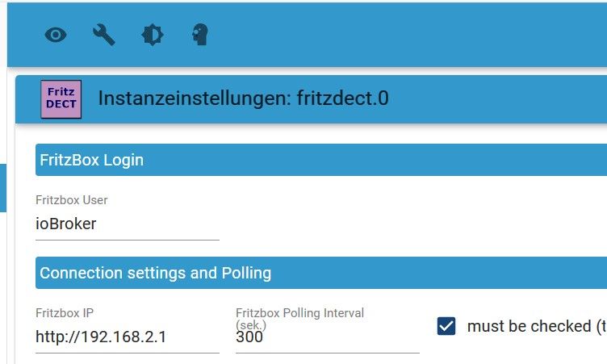
Task: Click the Fritz DECT adapter logo
Action: pyautogui.click(x=61, y=98)
